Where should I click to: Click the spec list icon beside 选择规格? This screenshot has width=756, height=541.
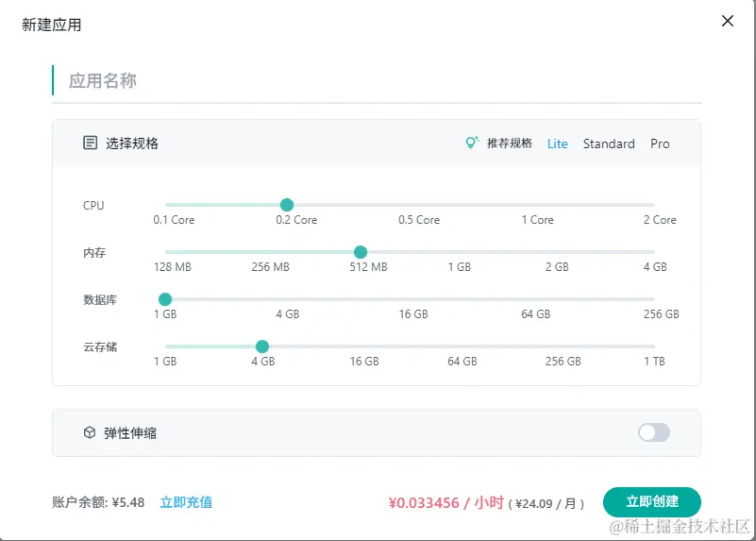click(91, 144)
